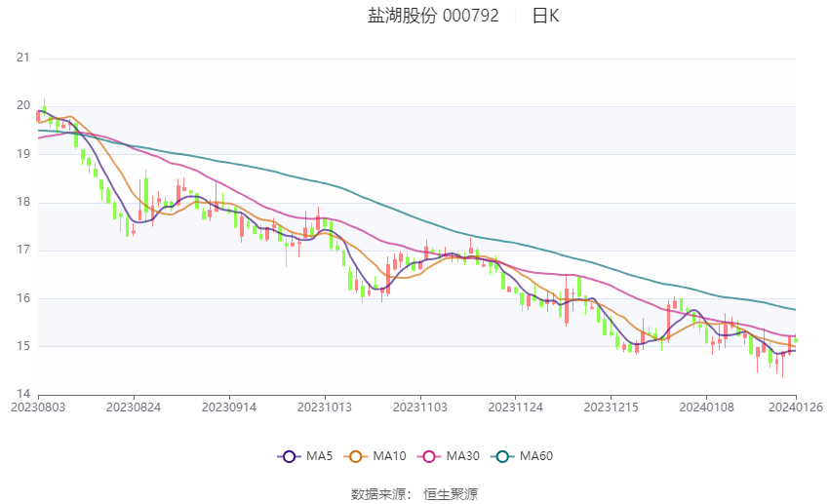This screenshot has width=829, height=504.
Task: Click x-axis date label 20231103
Action: point(420,407)
